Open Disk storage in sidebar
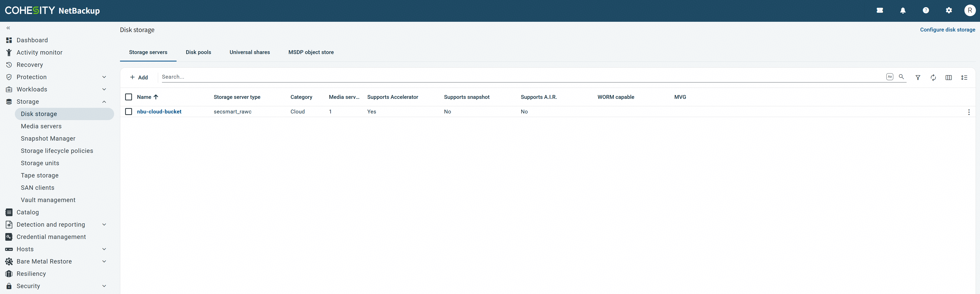This screenshot has height=294, width=980. click(x=64, y=114)
